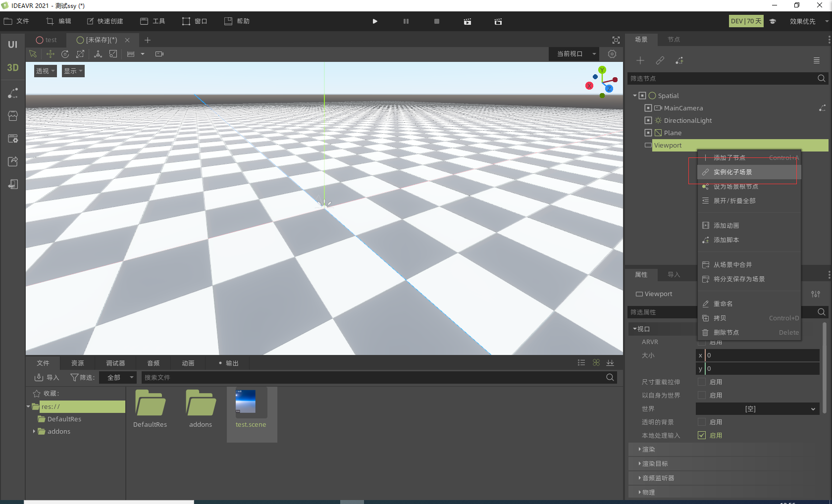Choose 实例化子场景 from context menu

tap(749, 172)
